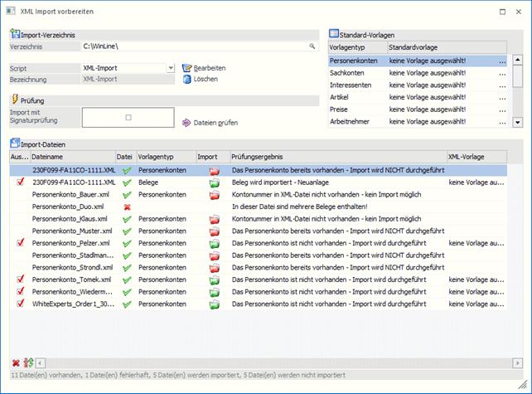Click the green import folder for Personenkonto_Pelzer.xml
This screenshot has width=532, height=394.
coord(214,243)
